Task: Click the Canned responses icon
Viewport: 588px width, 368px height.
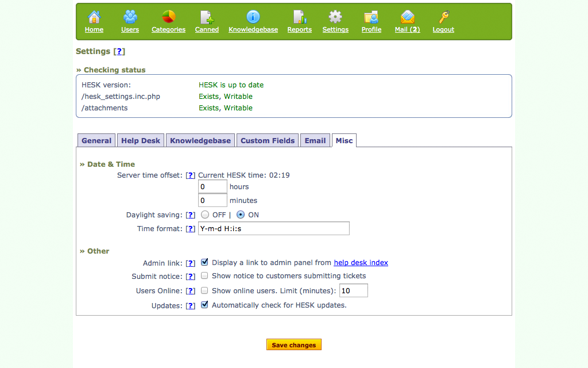Action: coord(207,17)
